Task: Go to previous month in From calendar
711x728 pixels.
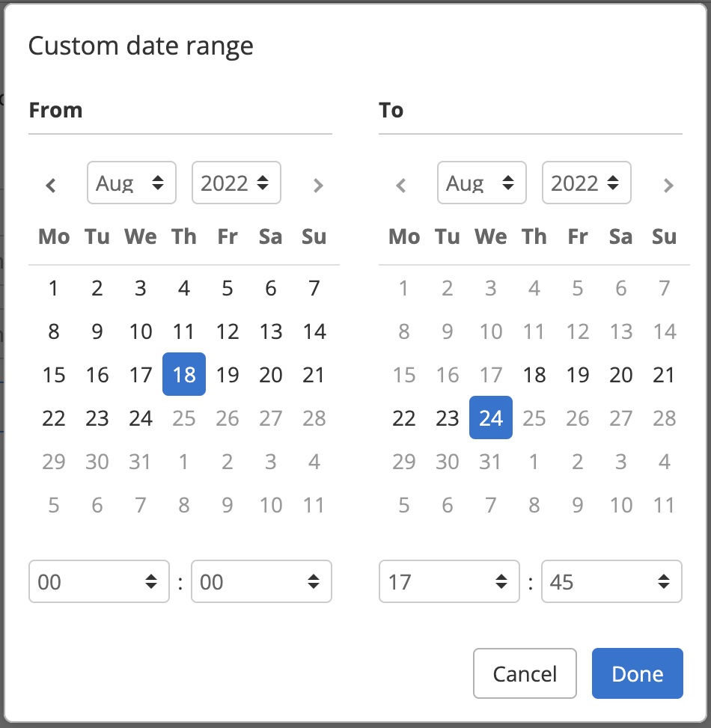Action: [51, 185]
